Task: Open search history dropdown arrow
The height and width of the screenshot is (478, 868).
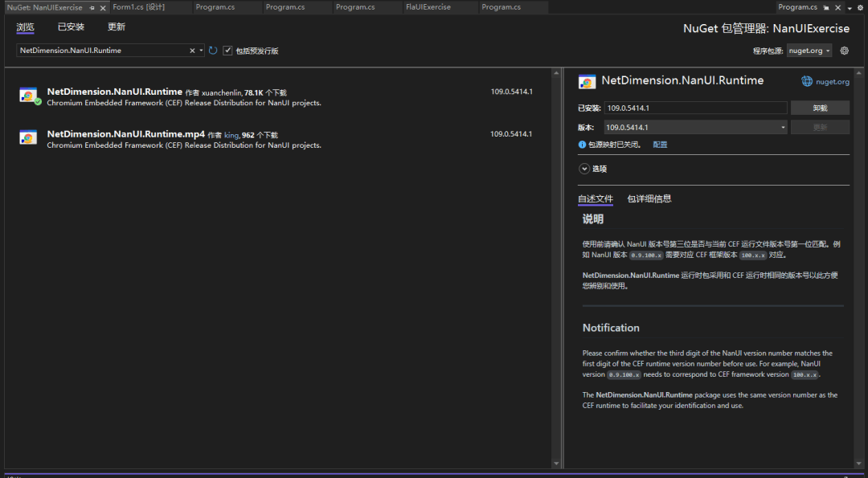Action: (x=200, y=51)
